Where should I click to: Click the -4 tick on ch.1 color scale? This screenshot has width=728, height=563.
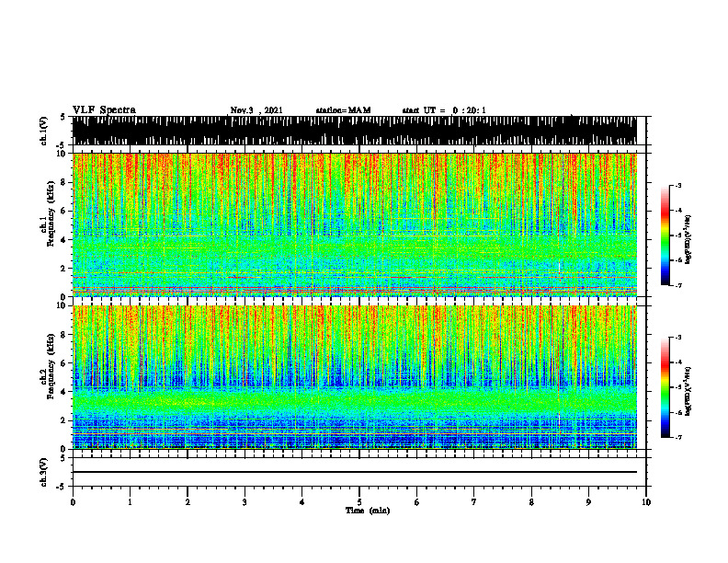point(678,211)
